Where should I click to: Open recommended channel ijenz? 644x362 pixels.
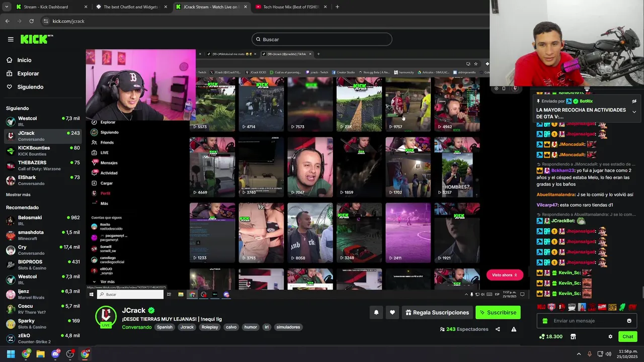43,294
